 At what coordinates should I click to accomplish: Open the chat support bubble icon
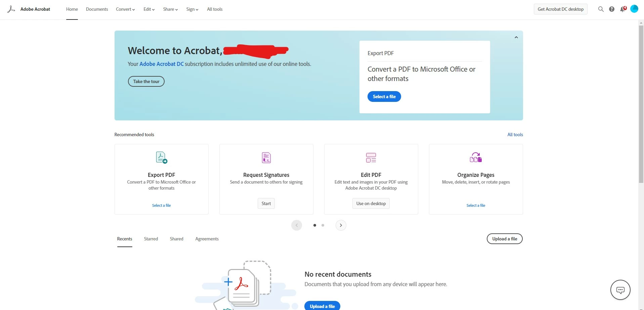(x=620, y=290)
